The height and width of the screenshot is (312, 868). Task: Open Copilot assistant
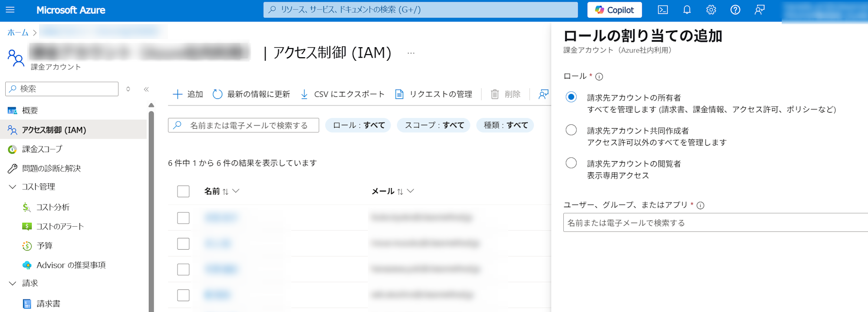(x=615, y=10)
